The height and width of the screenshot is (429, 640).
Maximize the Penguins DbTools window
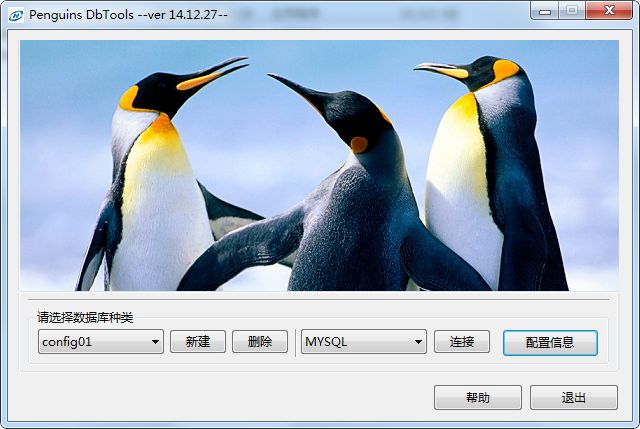pos(572,11)
